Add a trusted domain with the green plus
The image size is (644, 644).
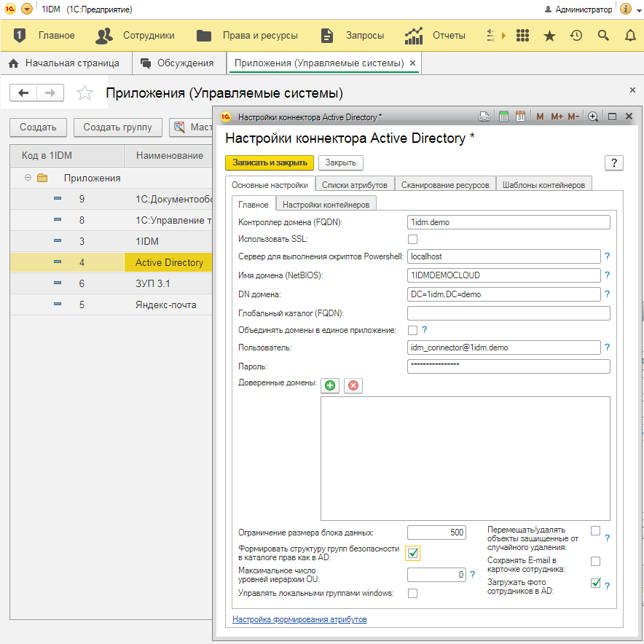330,385
